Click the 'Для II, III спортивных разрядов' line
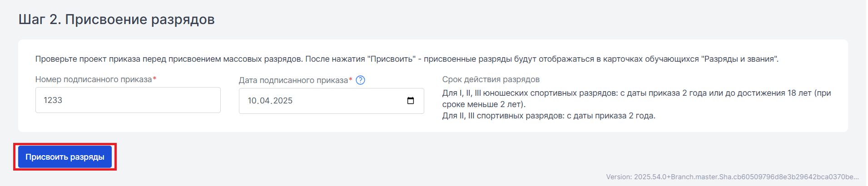 pyautogui.click(x=549, y=116)
